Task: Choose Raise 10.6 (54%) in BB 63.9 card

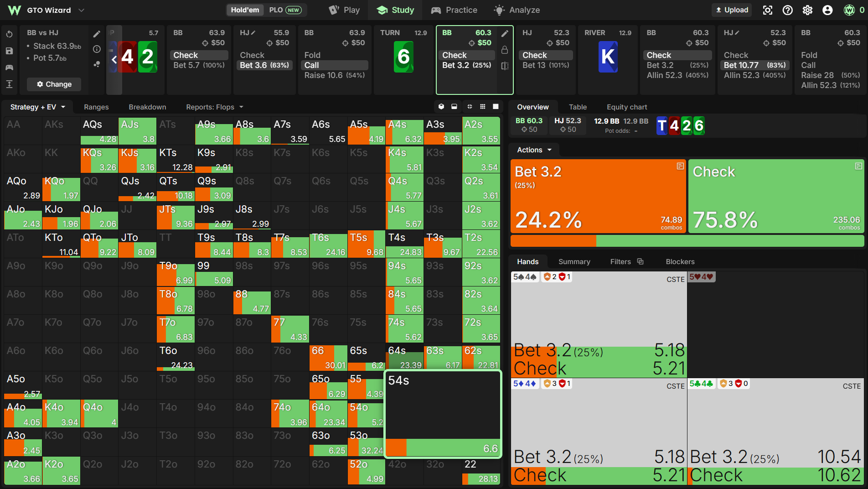Action: point(334,75)
